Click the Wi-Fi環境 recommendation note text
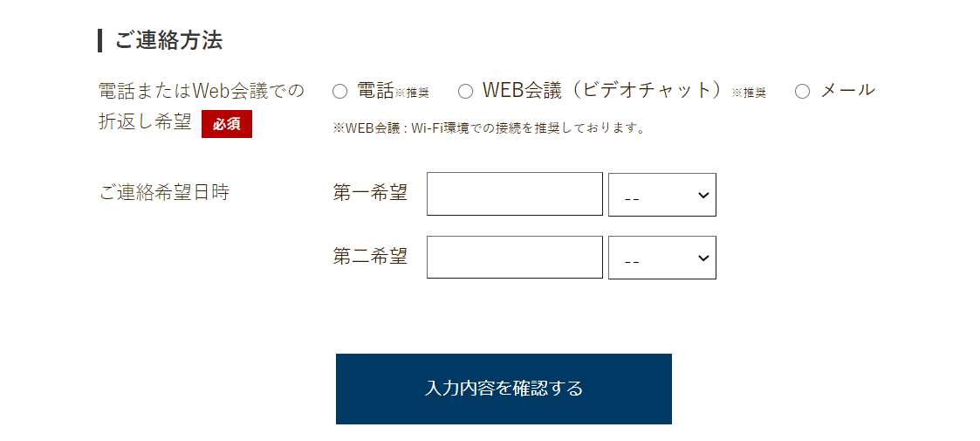 pos(489,128)
